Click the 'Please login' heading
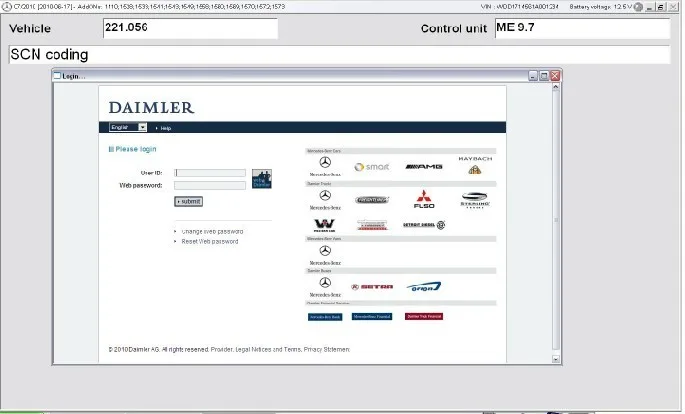The image size is (685, 414). click(135, 149)
